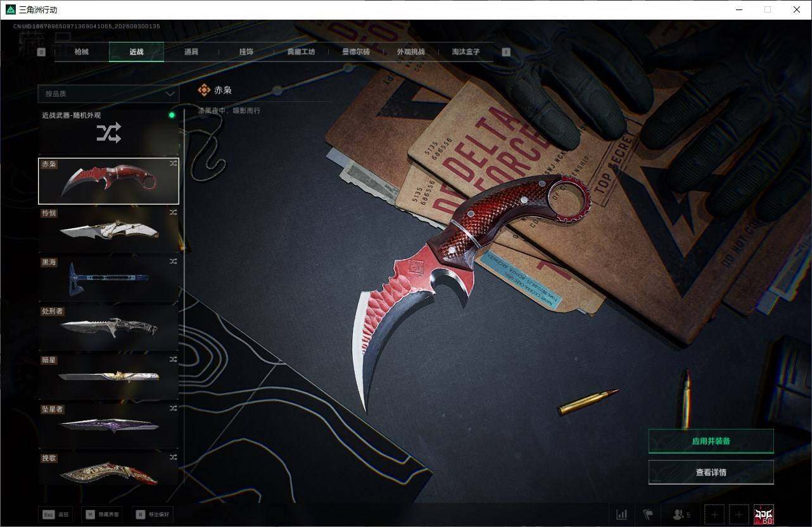Click the Delta Force app icon in title bar
Screen dimensions: 812x527
click(10, 10)
